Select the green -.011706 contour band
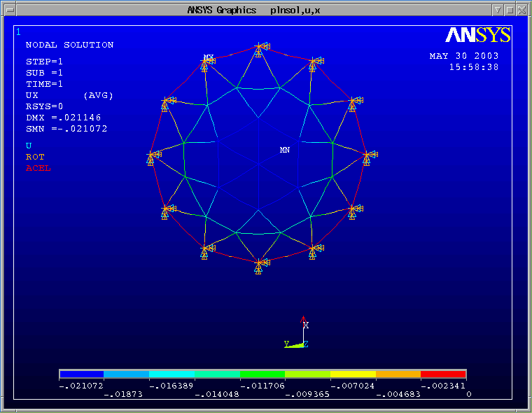The image size is (532, 413). coord(262,374)
